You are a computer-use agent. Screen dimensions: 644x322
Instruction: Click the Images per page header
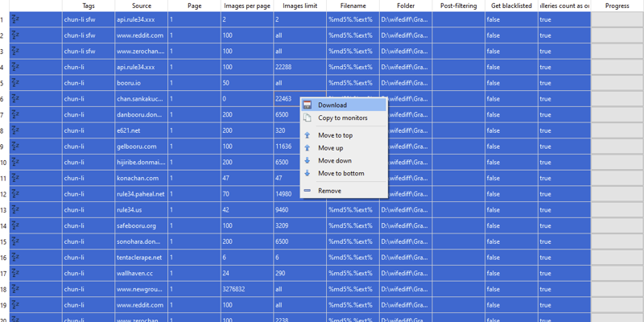point(247,6)
